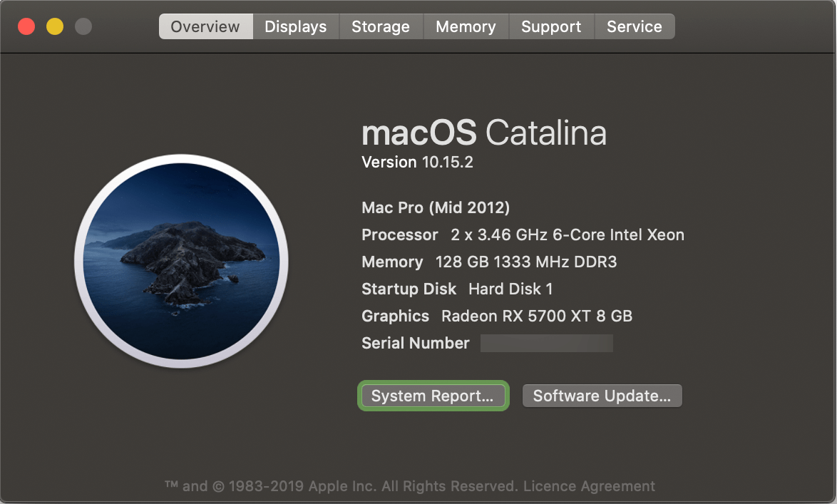
Task: Show the Support tab
Action: tap(551, 27)
